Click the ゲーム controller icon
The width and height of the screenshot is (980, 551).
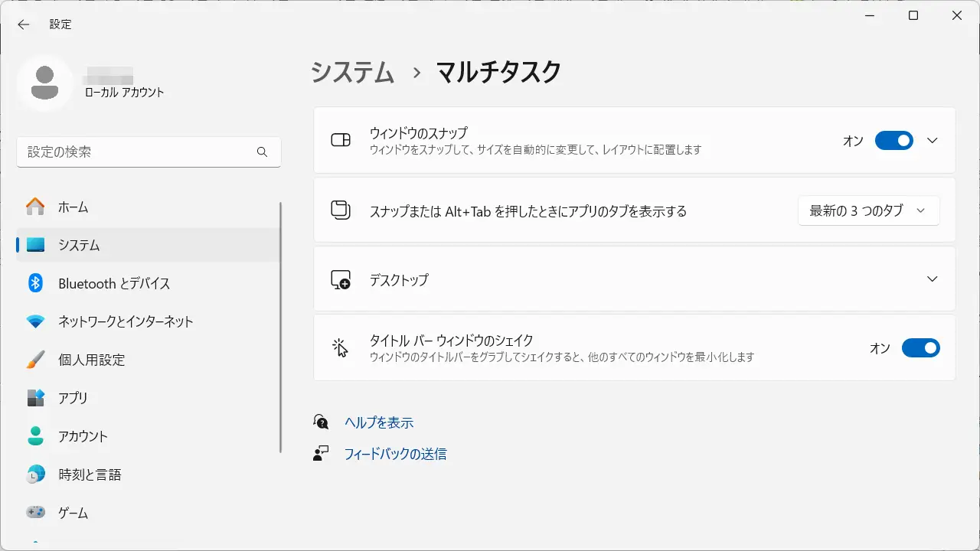tap(35, 513)
